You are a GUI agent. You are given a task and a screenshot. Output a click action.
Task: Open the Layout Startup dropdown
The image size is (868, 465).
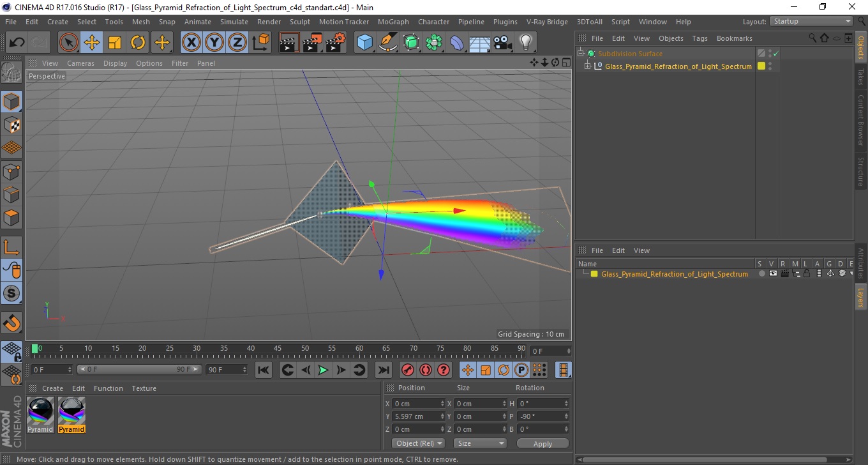812,21
